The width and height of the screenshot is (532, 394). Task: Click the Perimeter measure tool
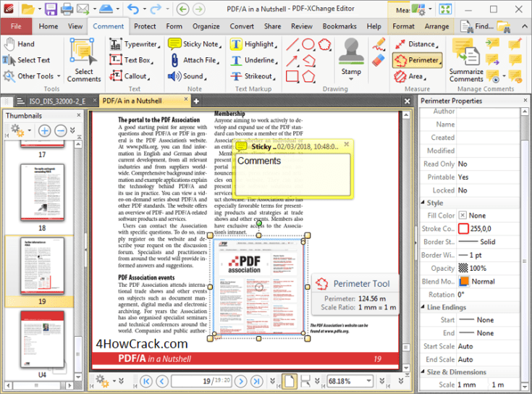click(418, 60)
